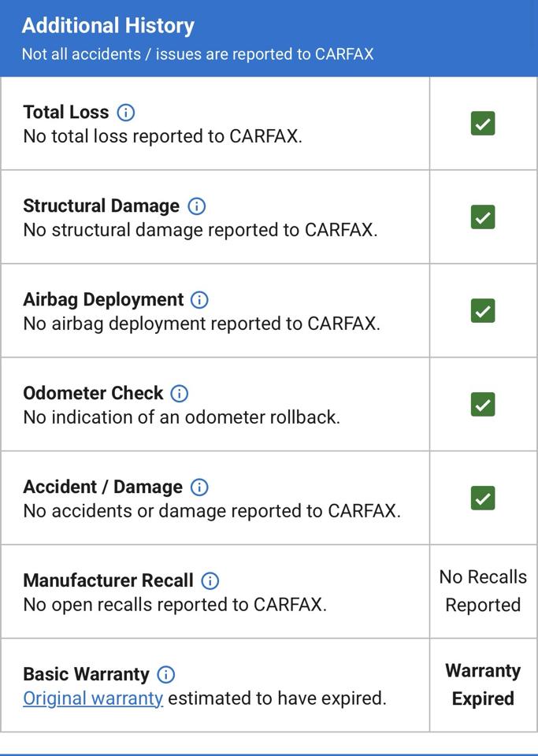Click 'No total loss reported to CARFAX' text

tap(162, 136)
